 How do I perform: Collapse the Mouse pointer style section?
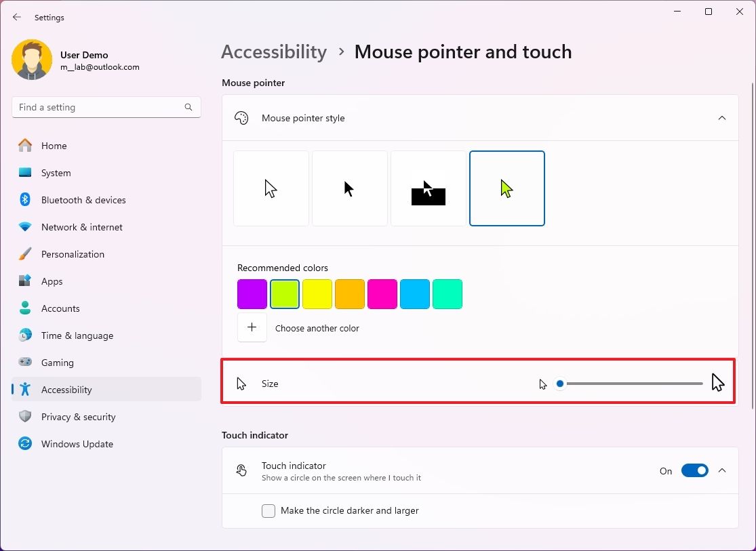[722, 117]
